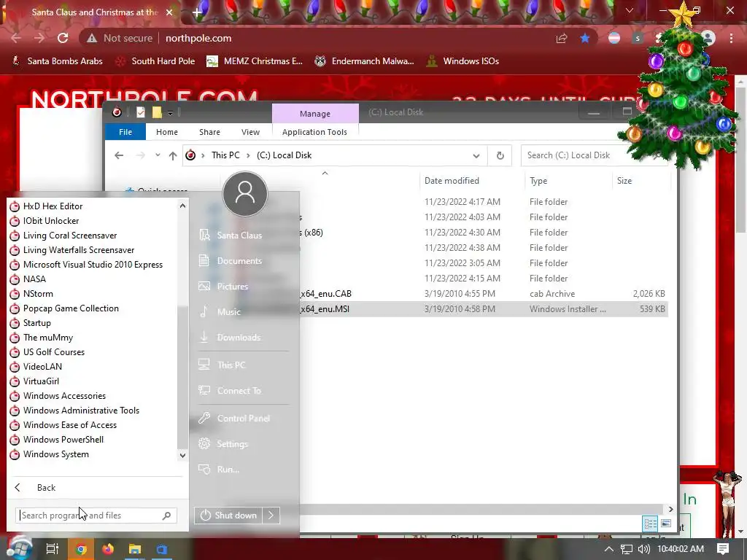This screenshot has height=560, width=747.
Task: Open the MEMZ Christmas bookmark
Action: (255, 61)
